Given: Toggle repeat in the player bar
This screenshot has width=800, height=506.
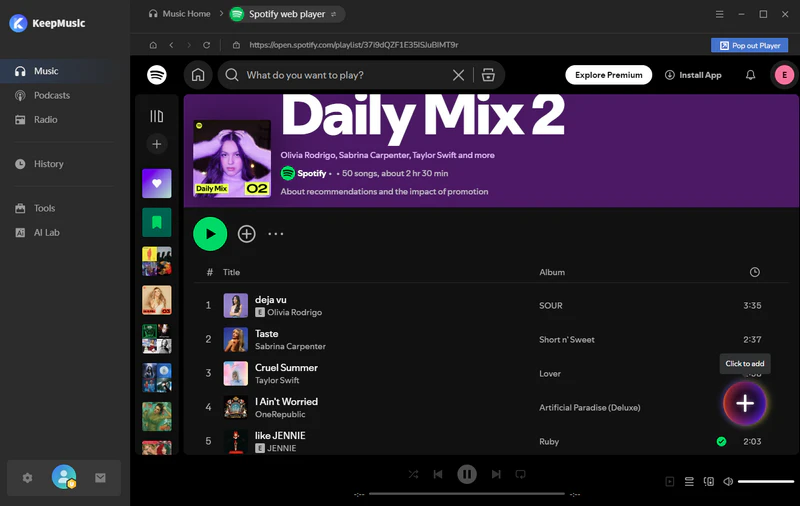Looking at the screenshot, I should (520, 474).
